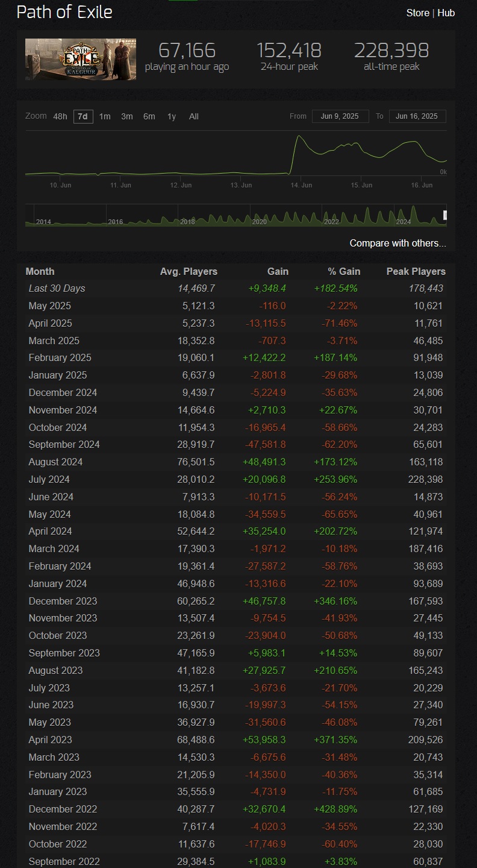Click the April 2023 month cell
Image resolution: width=477 pixels, height=868 pixels.
click(50, 740)
